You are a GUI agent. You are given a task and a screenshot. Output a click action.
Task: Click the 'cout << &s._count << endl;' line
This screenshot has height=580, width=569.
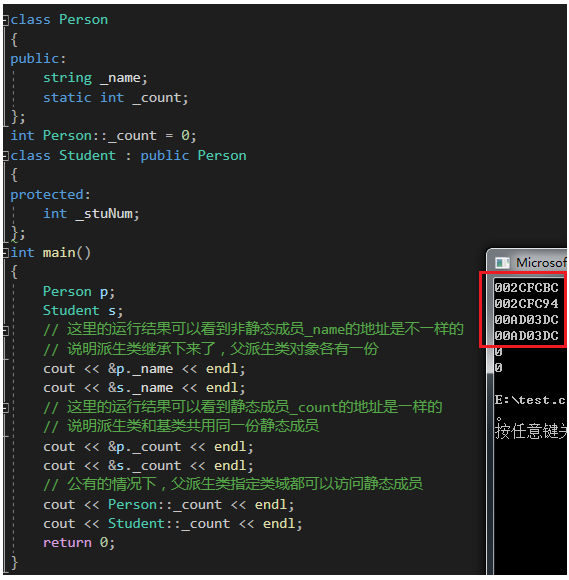point(148,466)
